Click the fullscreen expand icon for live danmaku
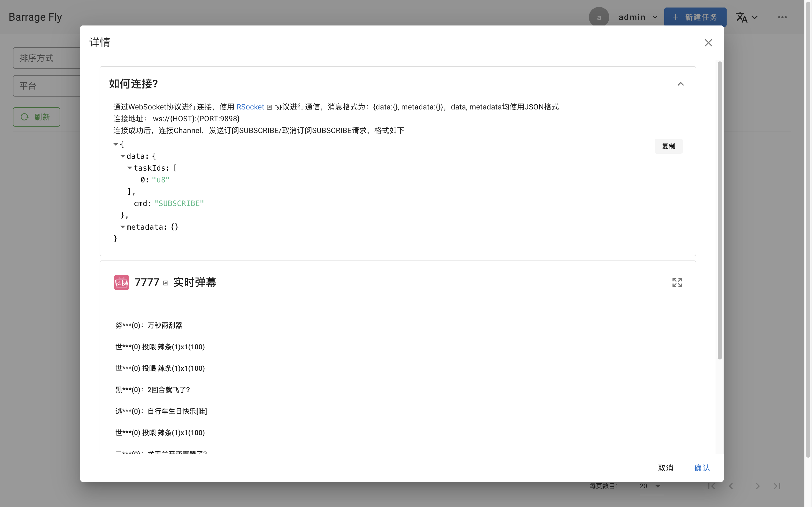The width and height of the screenshot is (812, 507). [x=677, y=282]
